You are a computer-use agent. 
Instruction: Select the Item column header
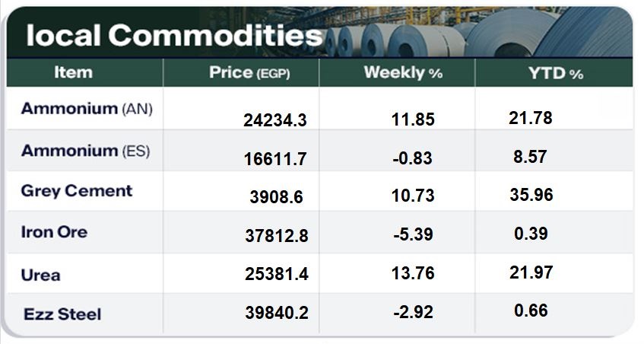click(x=74, y=72)
